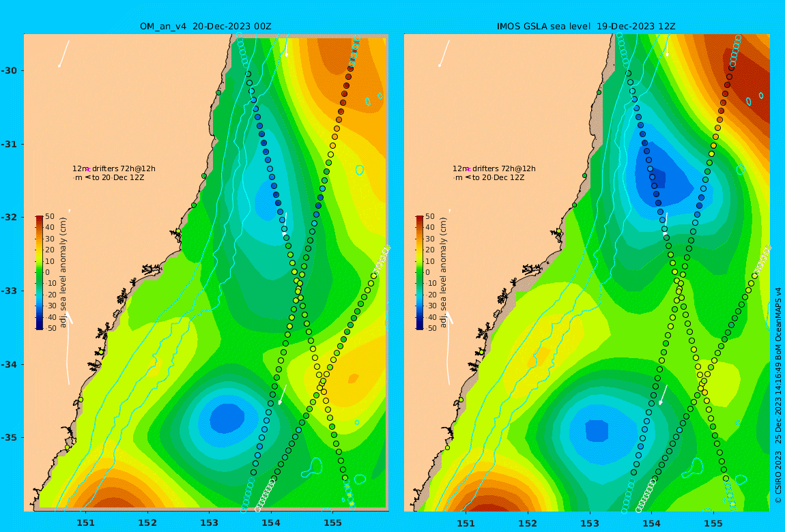Select the -33 latitude axis label

click(x=8, y=291)
